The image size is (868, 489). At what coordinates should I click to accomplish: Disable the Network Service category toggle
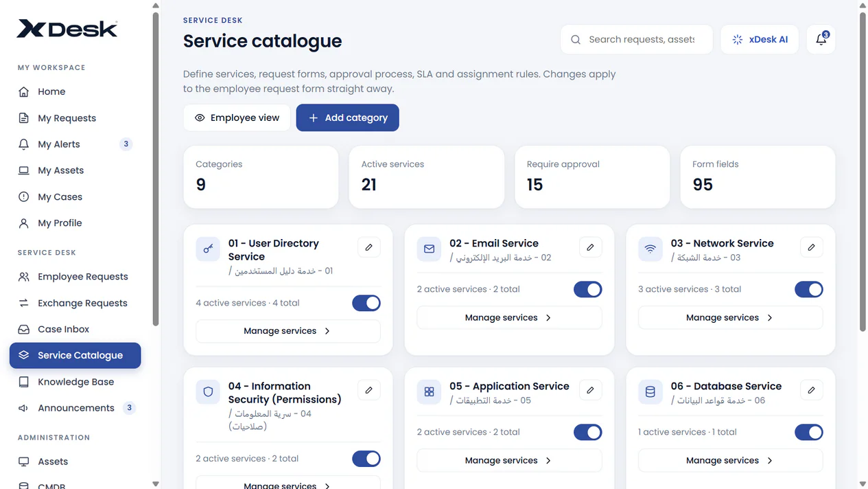809,289
